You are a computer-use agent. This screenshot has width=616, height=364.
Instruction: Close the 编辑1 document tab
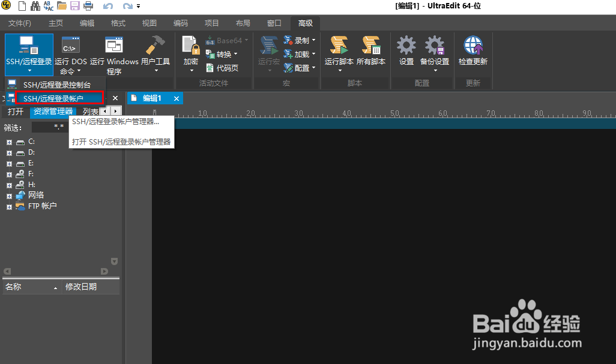coord(177,98)
